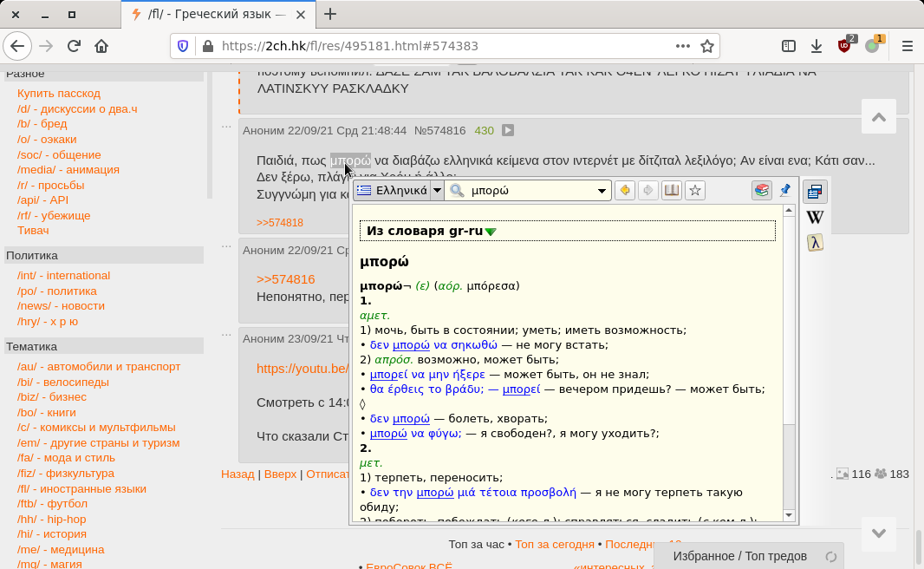
Task: Open Топ за сегодня link
Action: coord(555,544)
